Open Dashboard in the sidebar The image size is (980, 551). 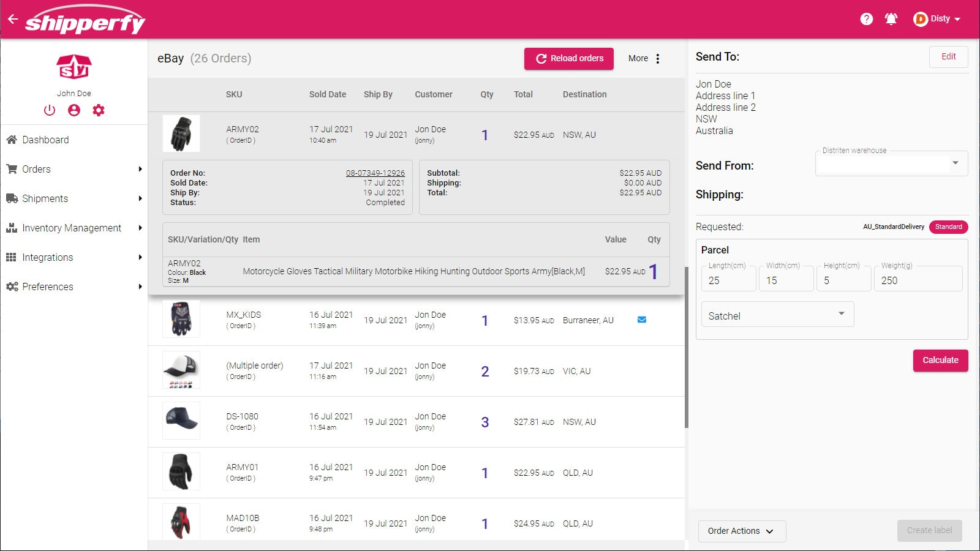coord(45,140)
